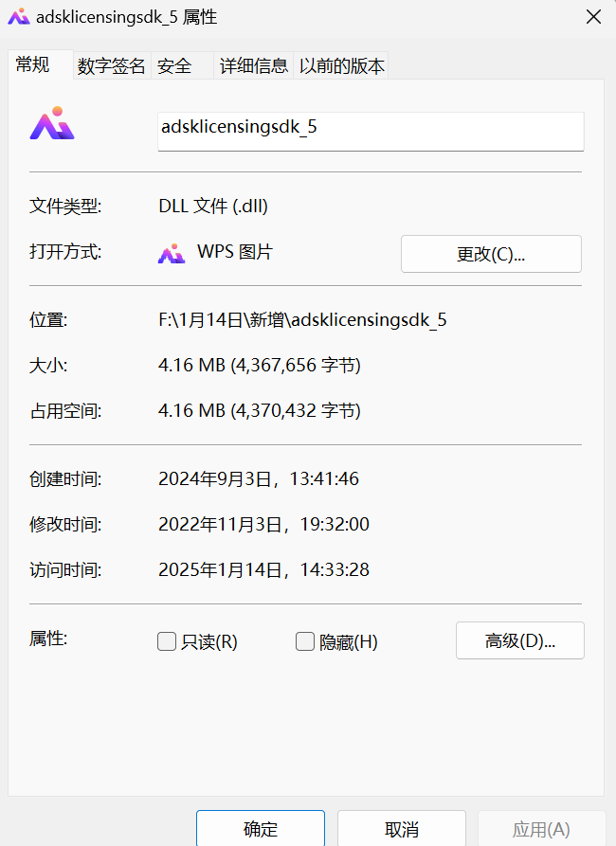The width and height of the screenshot is (616, 846).
Task: Enable the 只读(R) checkbox
Action: (167, 642)
